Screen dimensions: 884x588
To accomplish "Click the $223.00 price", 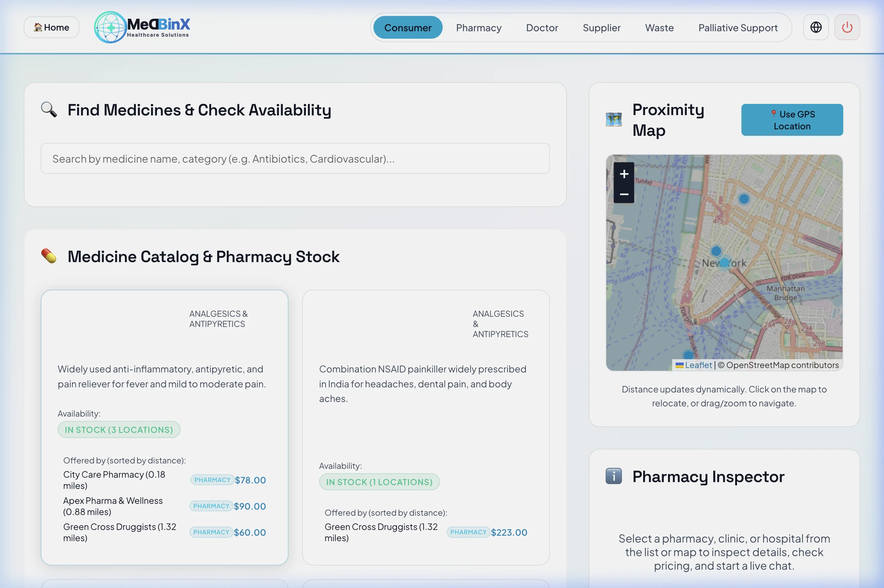I will tap(509, 532).
